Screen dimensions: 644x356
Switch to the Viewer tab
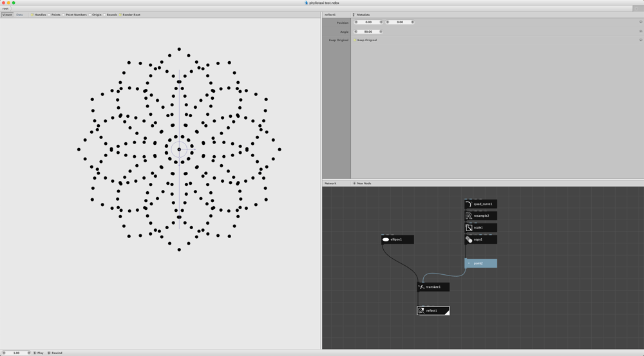[x=7, y=15]
